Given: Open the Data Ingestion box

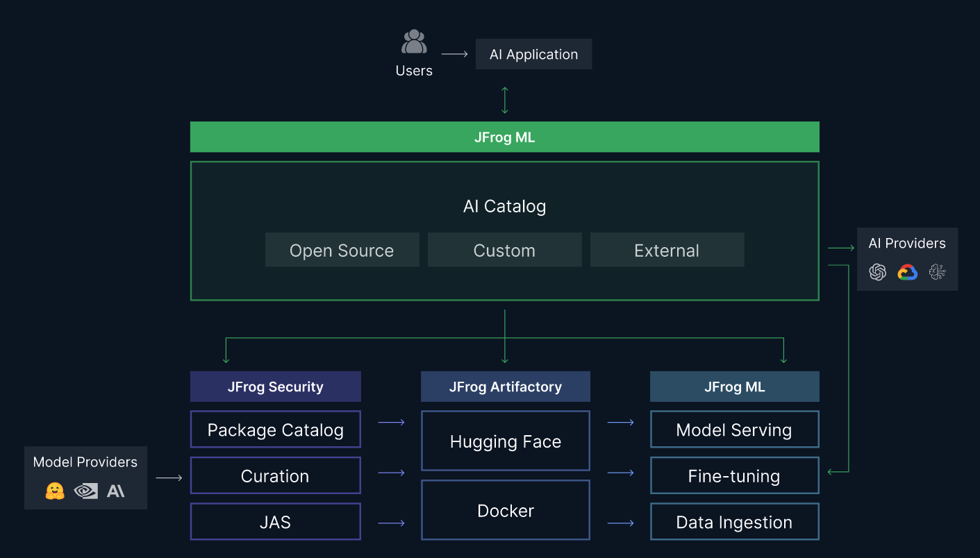Looking at the screenshot, I should click(x=735, y=522).
